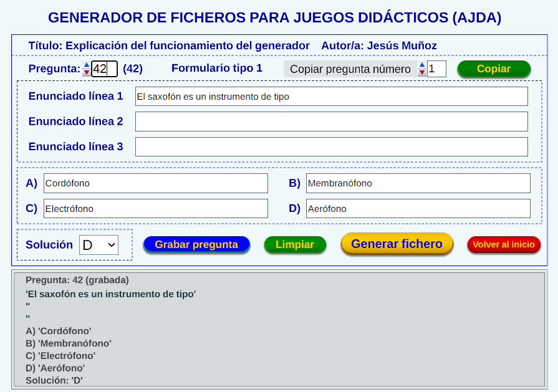Click the red Volver al inicio button
558x392 pixels.
tap(504, 245)
